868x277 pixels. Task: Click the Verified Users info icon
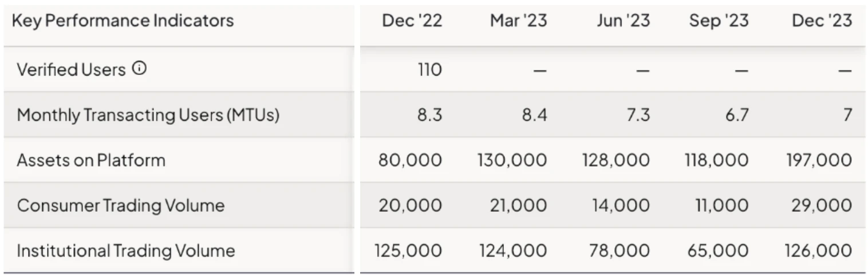(x=139, y=69)
